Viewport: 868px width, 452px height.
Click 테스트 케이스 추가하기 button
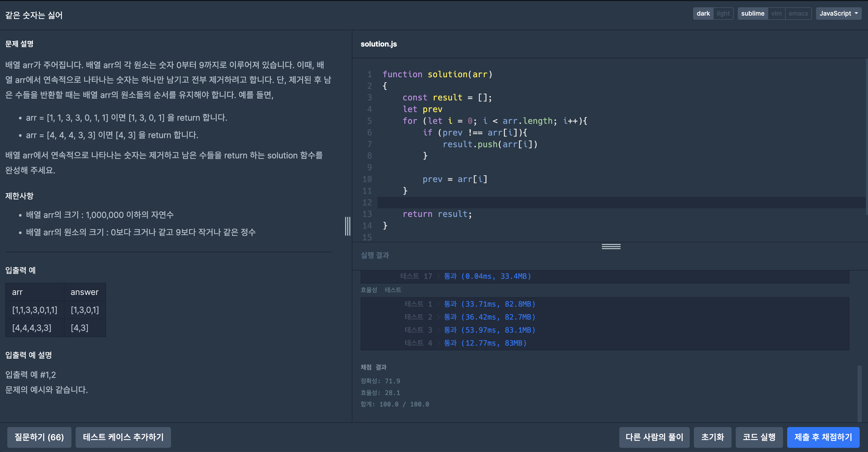pos(123,437)
